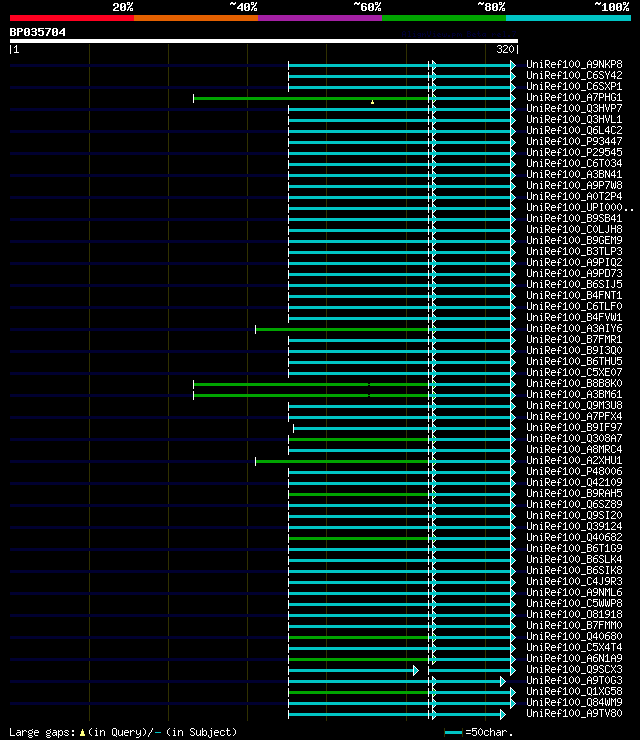Select the UniRef100_A3BM61 label
640x740 pixels.
point(574,394)
